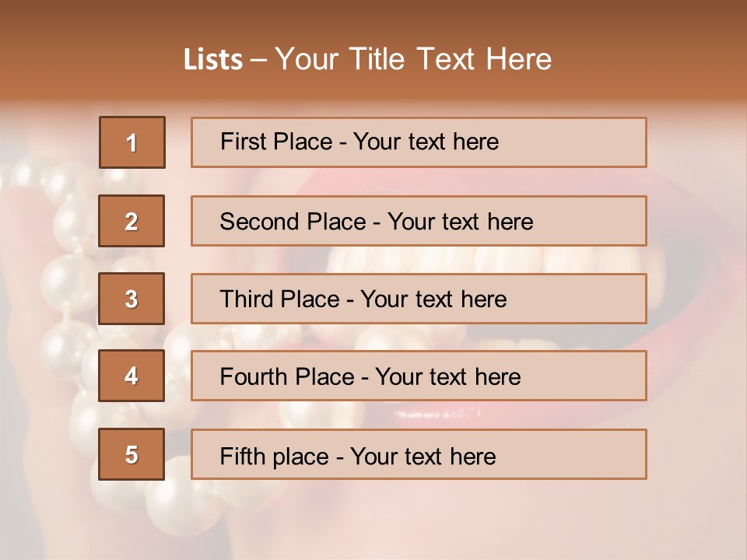Click the bold word 'Lists' in title
Screen dimensions: 747x560
coord(212,60)
